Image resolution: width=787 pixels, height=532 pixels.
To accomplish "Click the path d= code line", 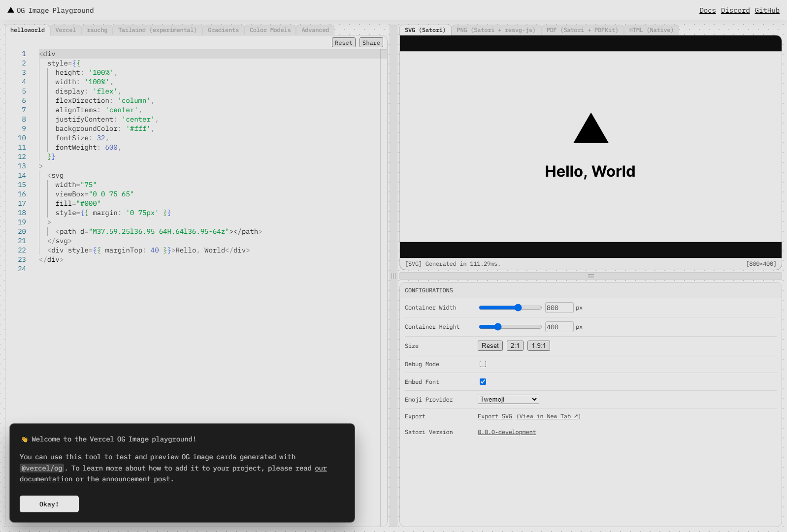I will point(159,232).
